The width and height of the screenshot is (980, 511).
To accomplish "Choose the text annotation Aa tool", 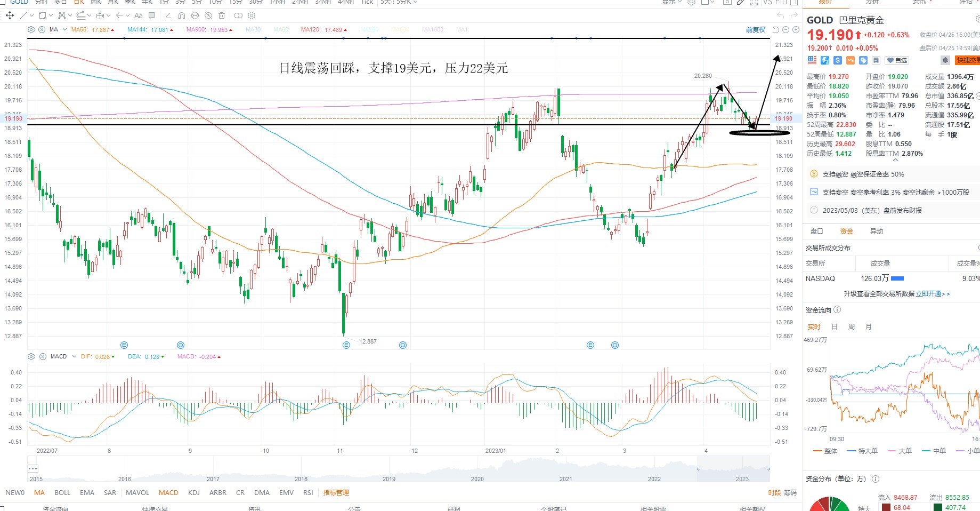I will tap(139, 15).
